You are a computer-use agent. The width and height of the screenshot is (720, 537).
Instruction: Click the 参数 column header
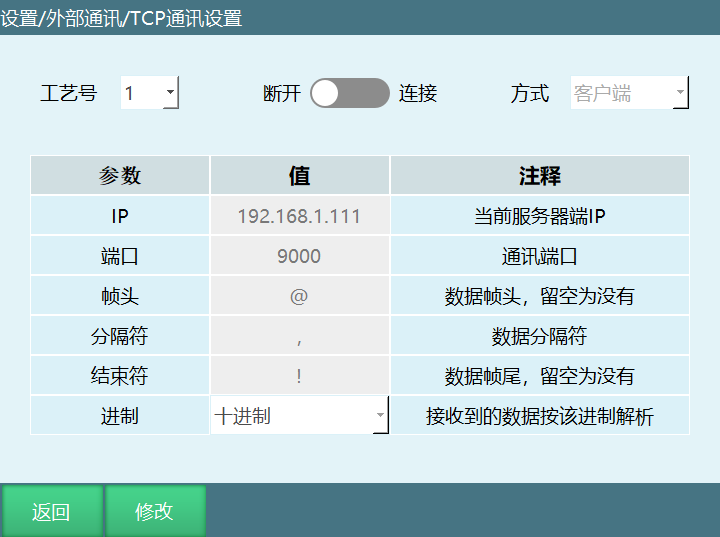pos(120,176)
